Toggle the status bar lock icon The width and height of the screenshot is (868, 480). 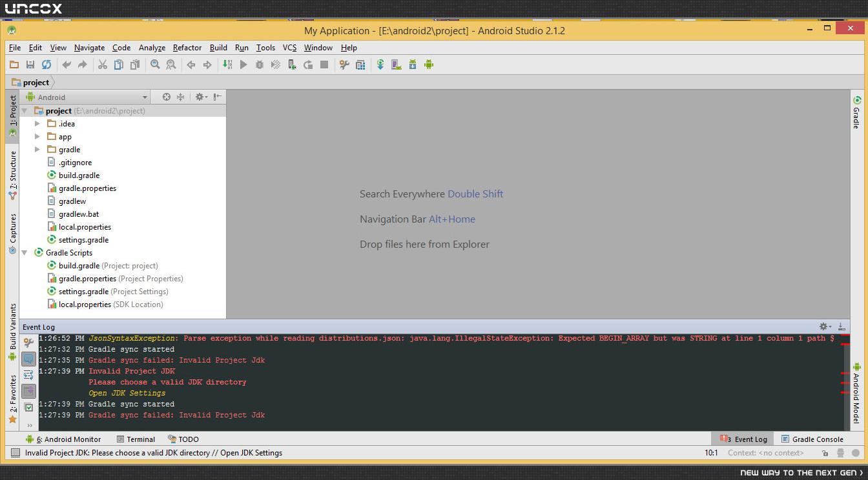pyautogui.click(x=824, y=453)
